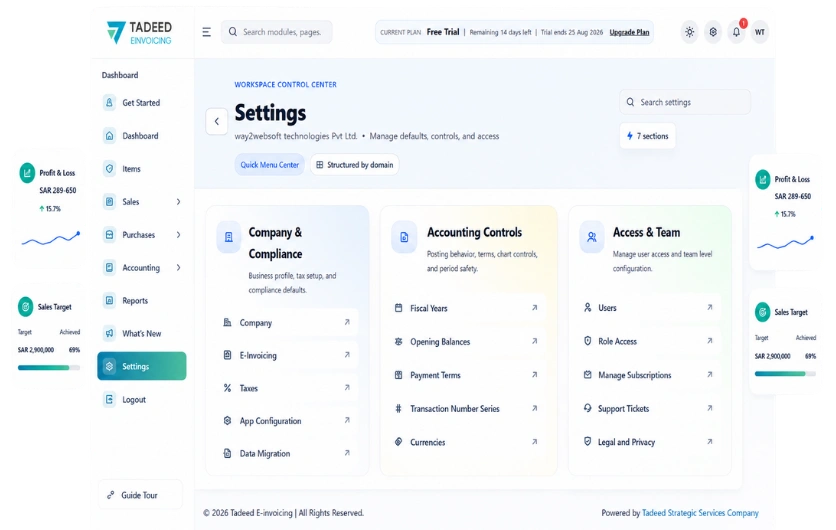Click the right Sales Target icon

coord(763,312)
